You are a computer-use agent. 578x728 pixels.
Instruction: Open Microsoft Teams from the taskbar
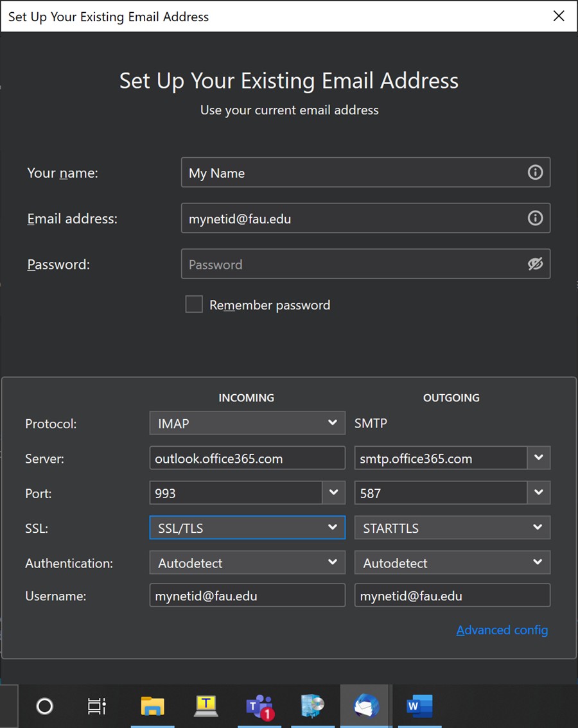click(x=259, y=707)
